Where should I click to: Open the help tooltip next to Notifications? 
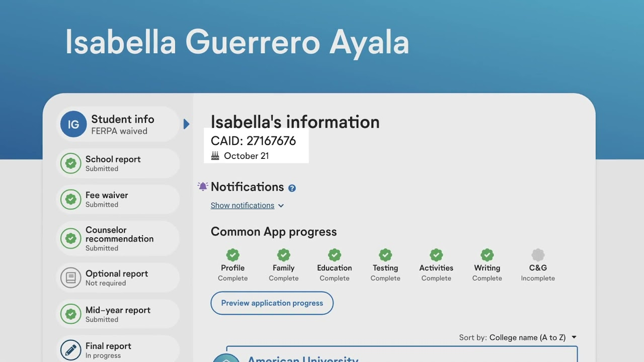(292, 188)
